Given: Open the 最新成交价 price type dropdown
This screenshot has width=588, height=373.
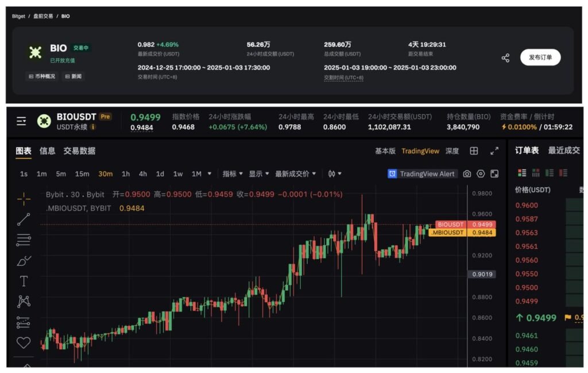Looking at the screenshot, I should [296, 174].
